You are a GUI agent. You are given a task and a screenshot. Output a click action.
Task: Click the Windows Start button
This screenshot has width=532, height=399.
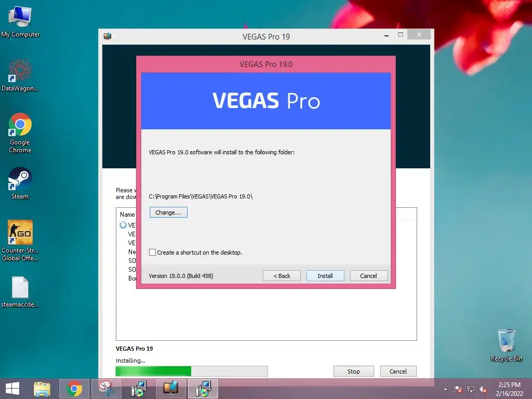tap(12, 389)
